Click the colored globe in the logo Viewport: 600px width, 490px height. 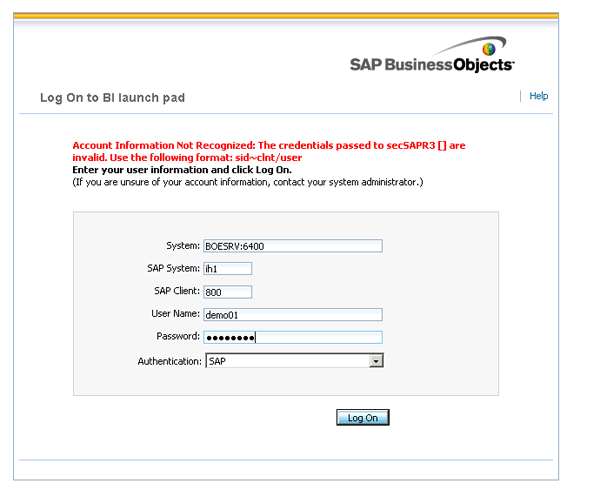tap(489, 48)
